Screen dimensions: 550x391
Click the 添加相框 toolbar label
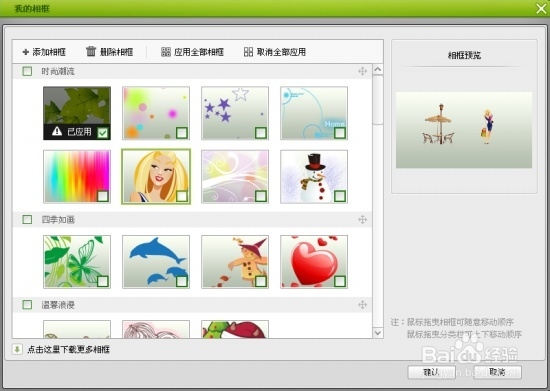pos(49,52)
